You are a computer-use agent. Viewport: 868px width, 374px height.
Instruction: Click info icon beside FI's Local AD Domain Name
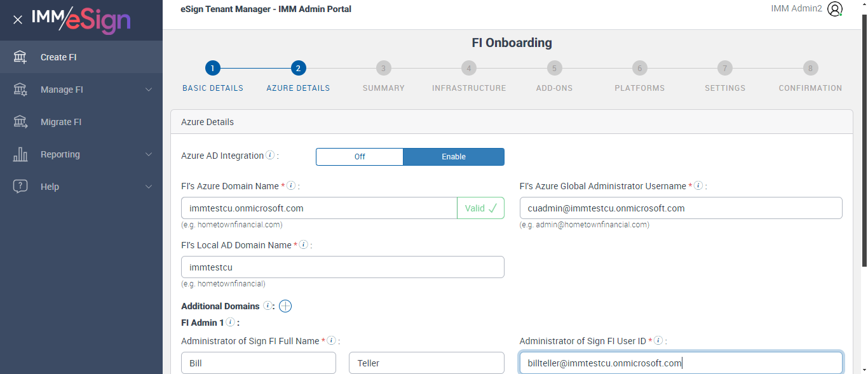coord(304,244)
